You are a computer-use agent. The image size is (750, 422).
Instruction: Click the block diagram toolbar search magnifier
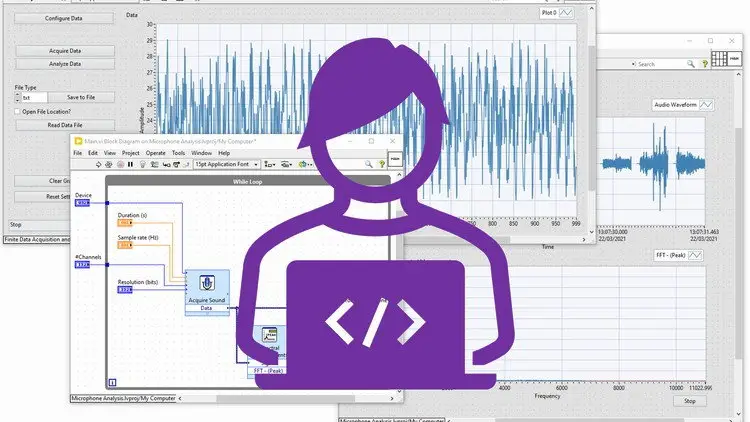tap(369, 164)
